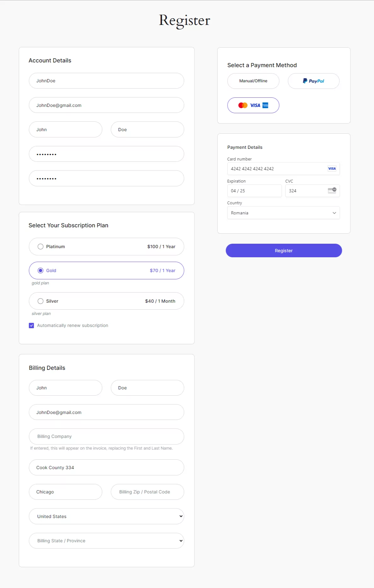Click the Visa icon in card number field
Screen dimensions: 374x588
(x=332, y=169)
